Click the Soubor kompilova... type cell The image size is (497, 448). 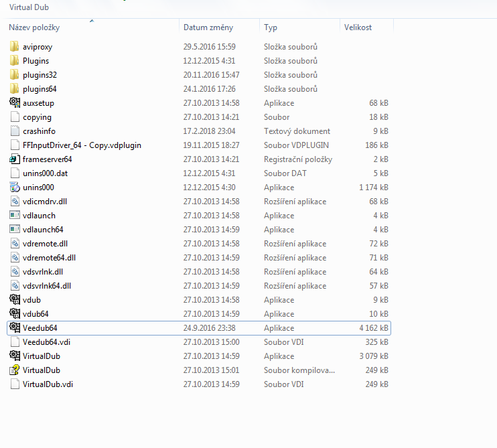(x=299, y=370)
